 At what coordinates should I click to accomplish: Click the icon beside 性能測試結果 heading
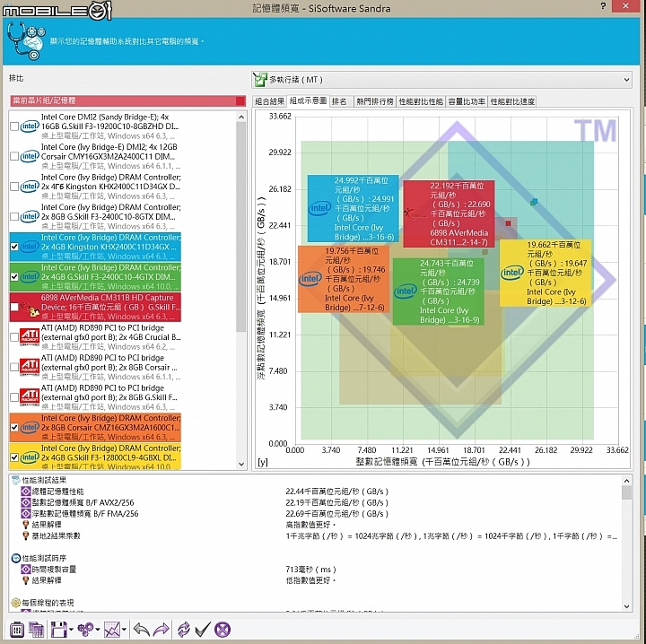(x=15, y=480)
